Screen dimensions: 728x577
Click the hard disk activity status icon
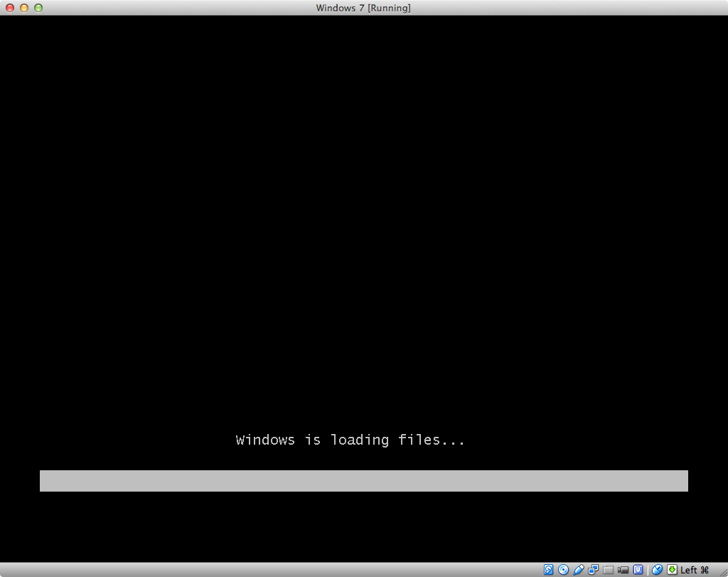[x=548, y=569]
